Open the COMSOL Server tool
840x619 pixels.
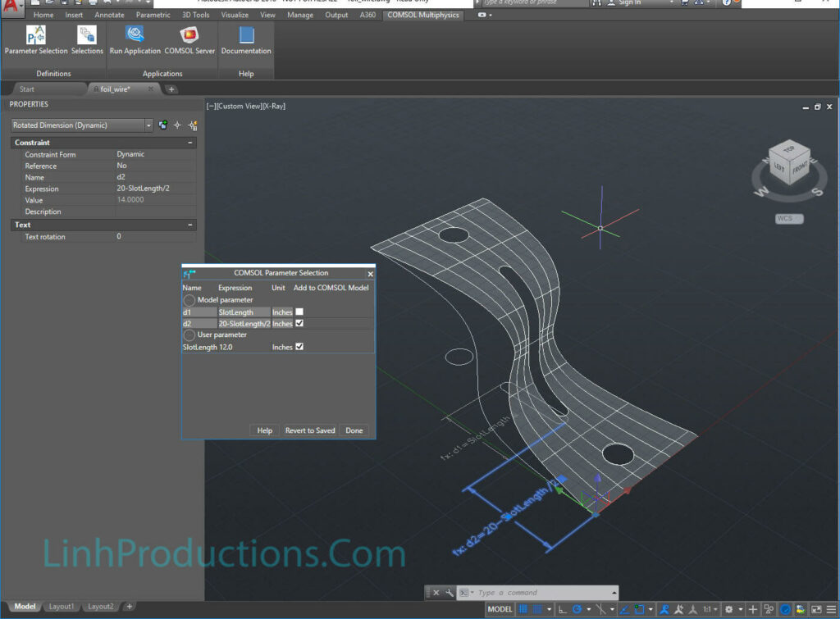click(x=189, y=41)
